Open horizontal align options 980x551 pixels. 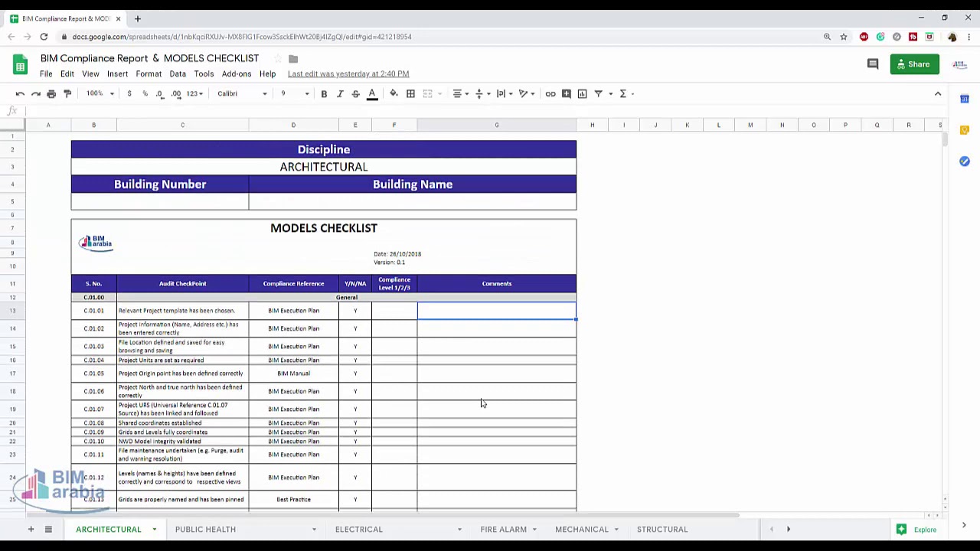point(460,93)
